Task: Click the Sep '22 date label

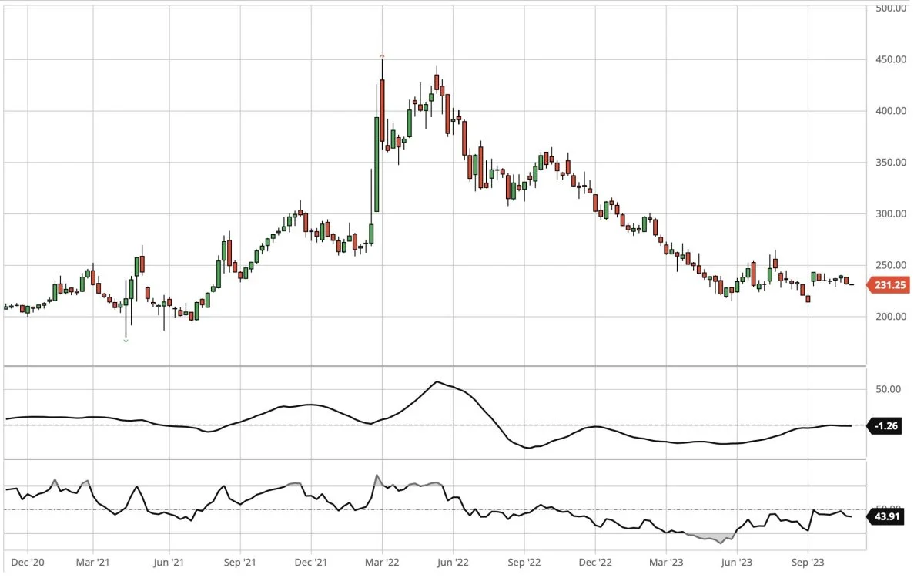Action: pyautogui.click(x=523, y=562)
